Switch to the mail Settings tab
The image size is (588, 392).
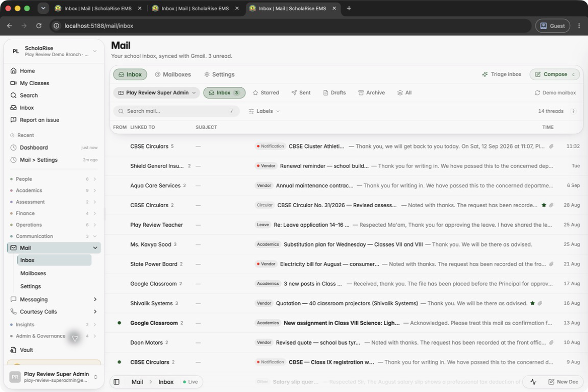click(x=219, y=75)
